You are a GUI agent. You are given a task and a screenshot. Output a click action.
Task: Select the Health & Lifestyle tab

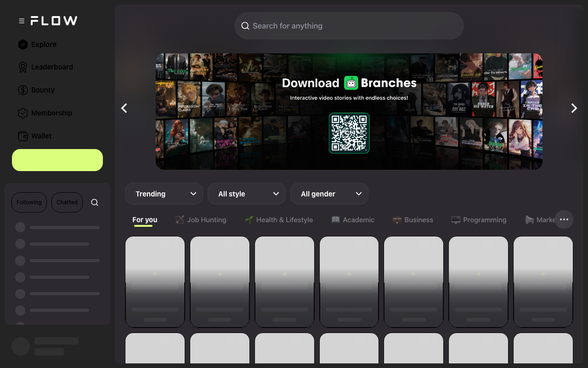tap(279, 220)
